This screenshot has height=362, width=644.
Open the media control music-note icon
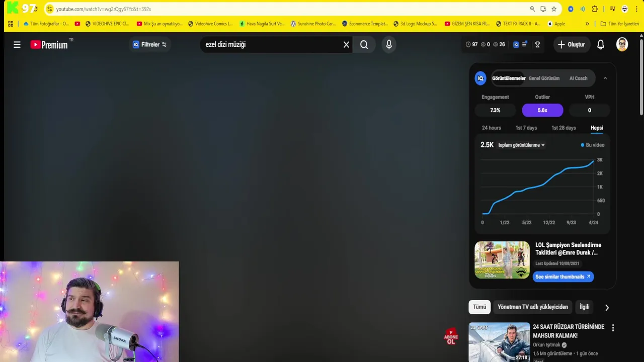(x=612, y=9)
